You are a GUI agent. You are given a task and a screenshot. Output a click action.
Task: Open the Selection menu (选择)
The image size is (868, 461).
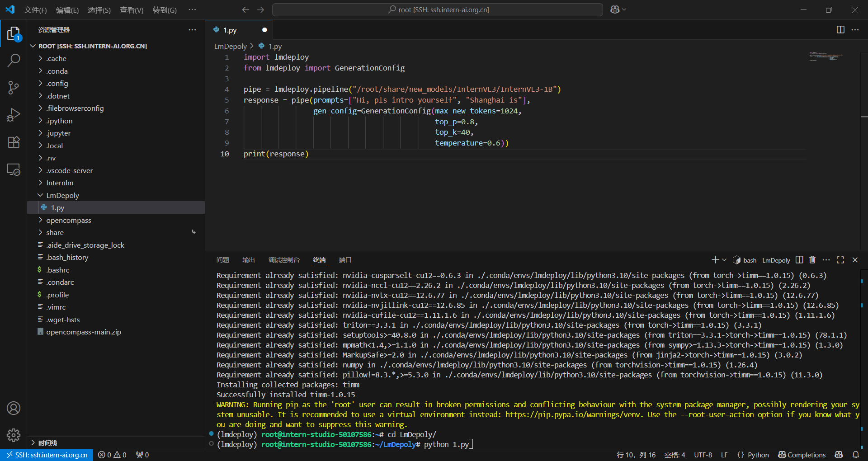click(99, 10)
